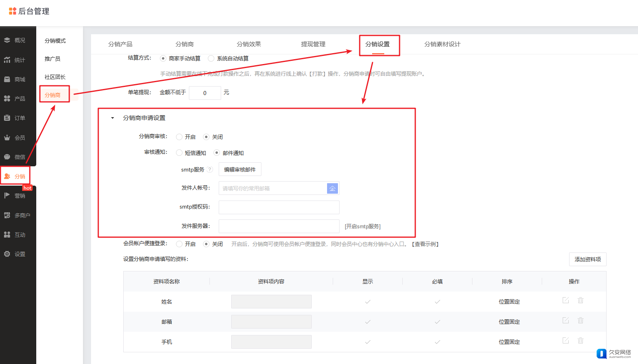Click the 会员 crown icon in sidebar

[x=7, y=138]
